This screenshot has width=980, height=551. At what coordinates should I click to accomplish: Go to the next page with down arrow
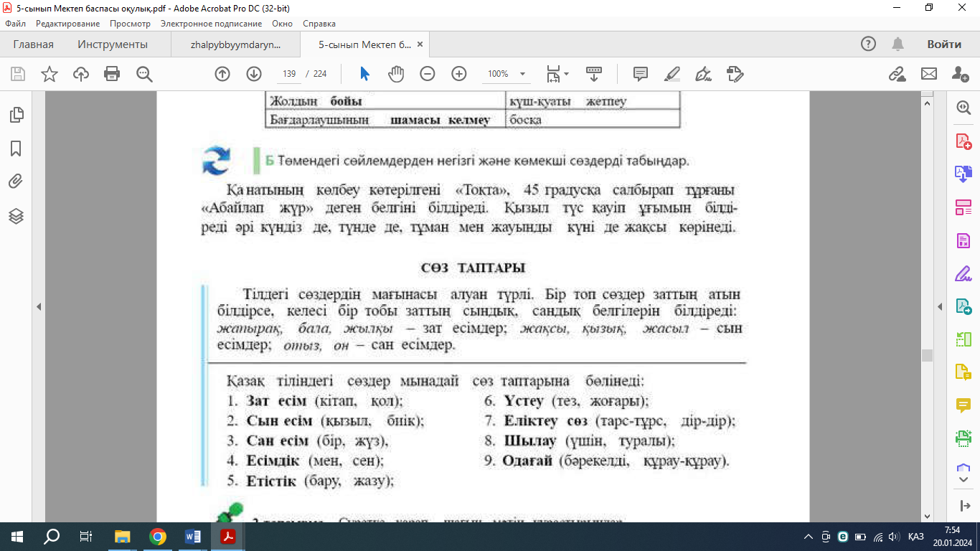(x=254, y=74)
